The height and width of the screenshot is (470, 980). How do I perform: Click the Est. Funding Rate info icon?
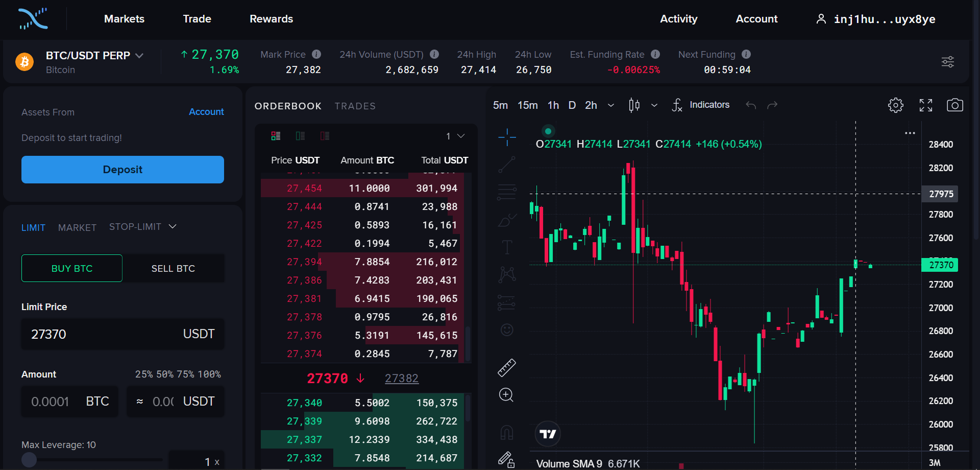tap(655, 54)
